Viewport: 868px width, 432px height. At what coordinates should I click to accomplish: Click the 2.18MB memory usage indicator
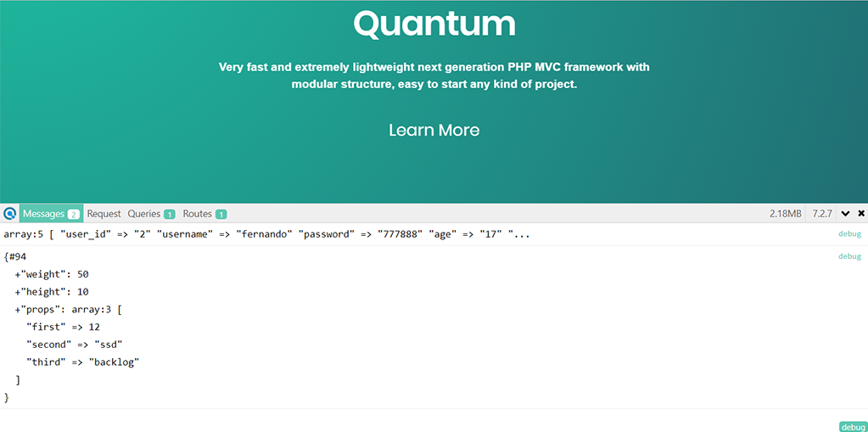[x=785, y=214]
